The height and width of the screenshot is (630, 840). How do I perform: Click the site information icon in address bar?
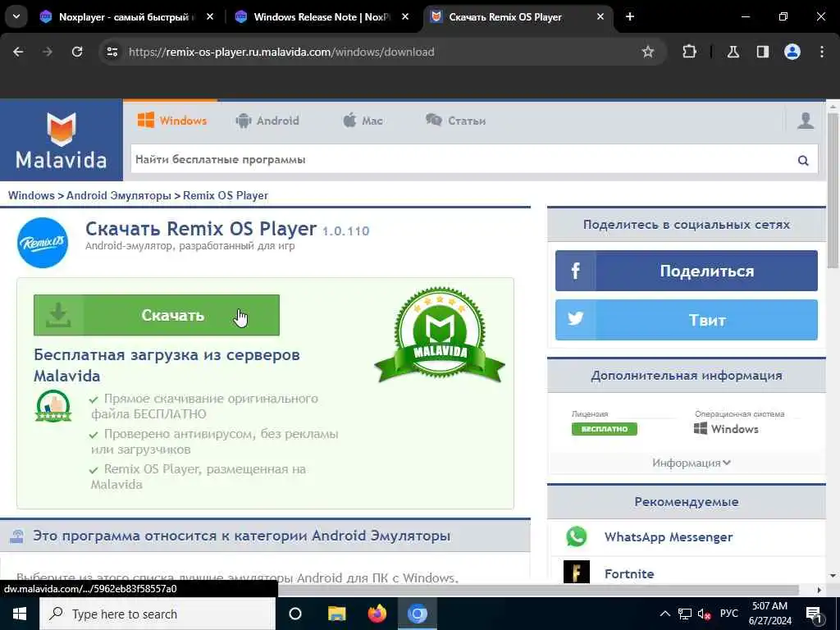pos(112,52)
